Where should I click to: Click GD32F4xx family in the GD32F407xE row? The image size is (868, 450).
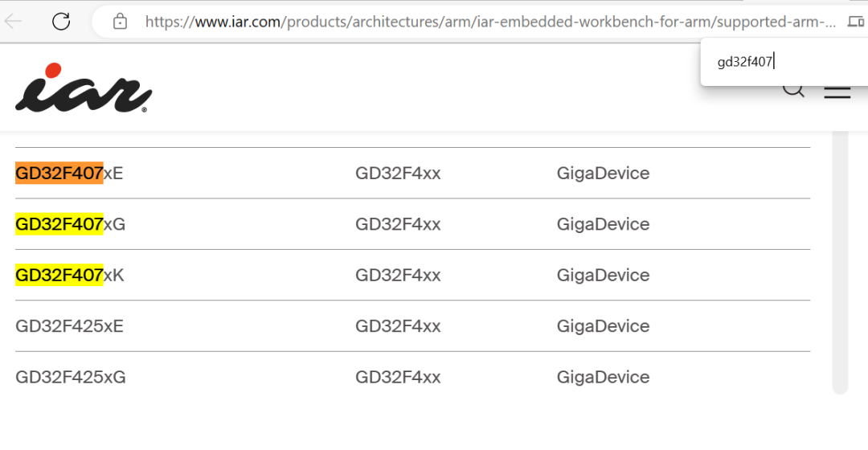tap(398, 173)
